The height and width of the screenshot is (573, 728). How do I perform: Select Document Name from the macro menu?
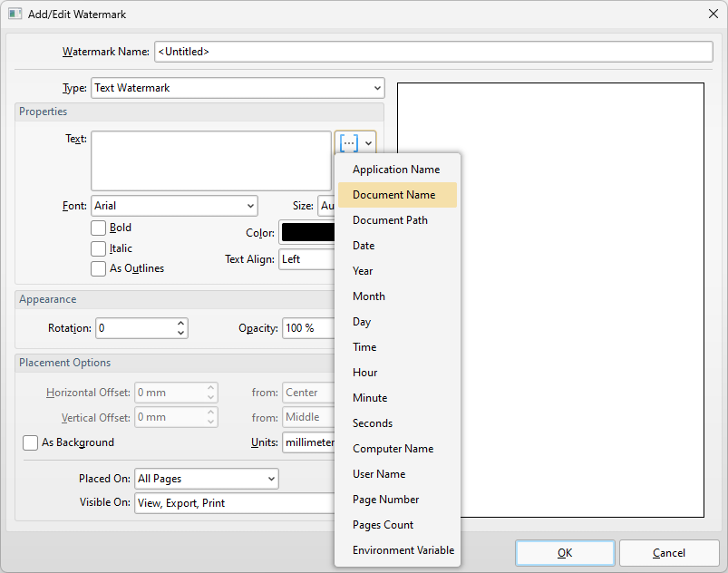394,195
